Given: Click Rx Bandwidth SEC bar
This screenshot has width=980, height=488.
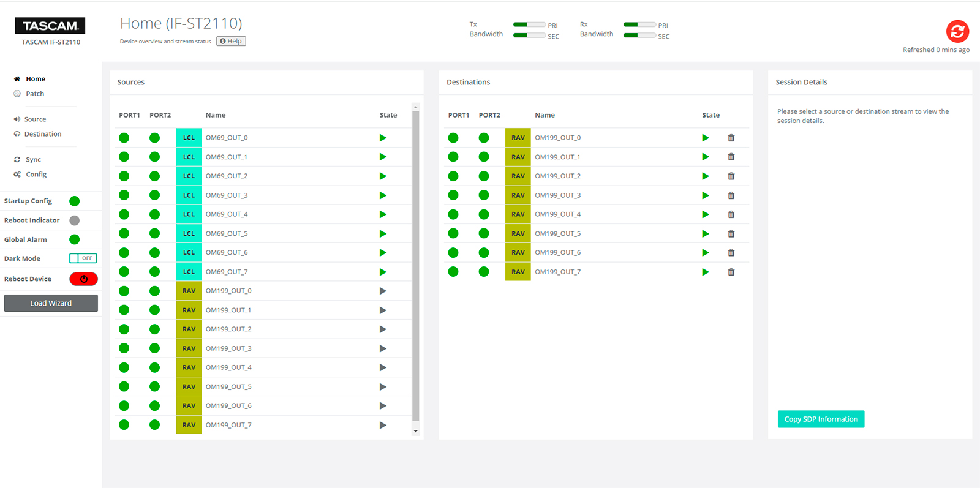Looking at the screenshot, I should click(x=639, y=36).
